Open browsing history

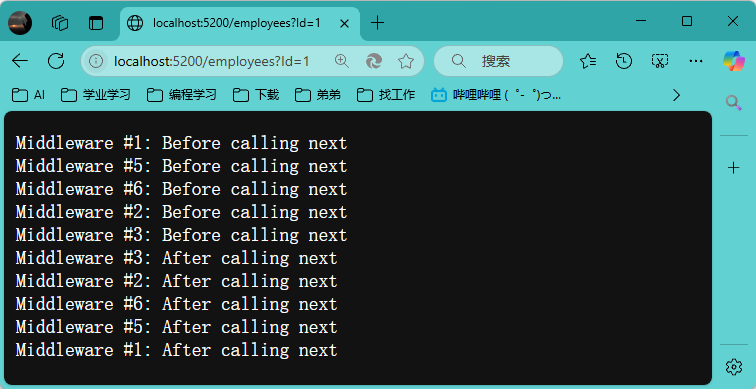point(624,61)
